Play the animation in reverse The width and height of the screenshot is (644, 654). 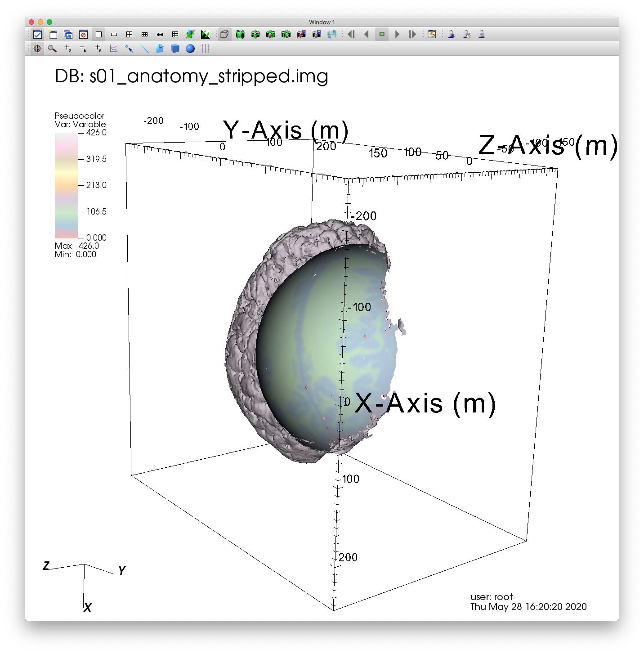[x=367, y=34]
